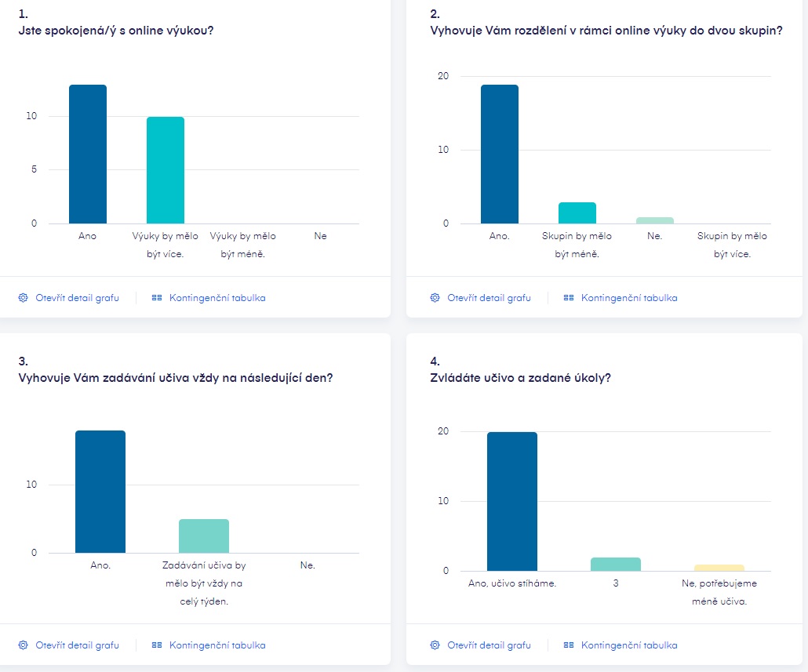Viewport: 808px width, 672px height.
Task: Click gear icon under question 4 chart
Action: pos(435,645)
